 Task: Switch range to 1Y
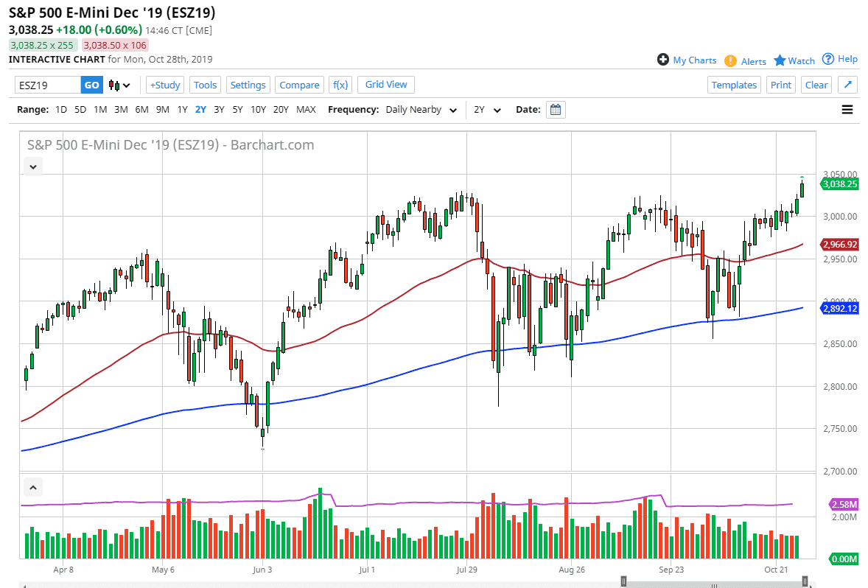[182, 109]
